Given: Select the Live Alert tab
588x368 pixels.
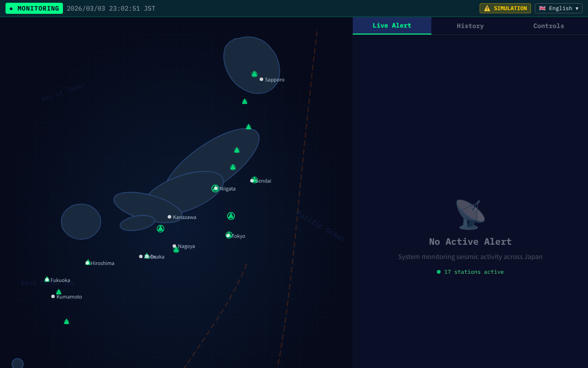Looking at the screenshot, I should (392, 26).
